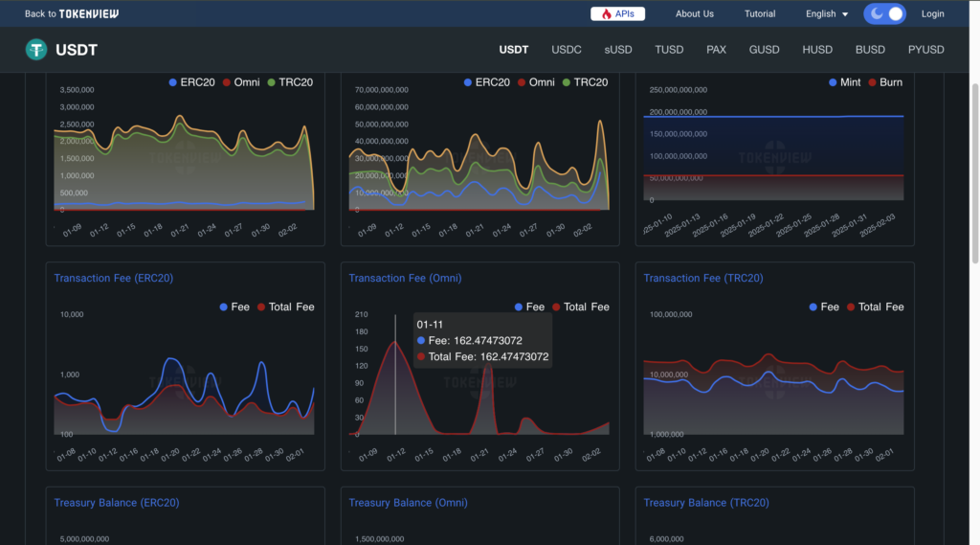The height and width of the screenshot is (545, 980).
Task: Toggle ERC20 legend in first top chart
Action: pos(191,82)
